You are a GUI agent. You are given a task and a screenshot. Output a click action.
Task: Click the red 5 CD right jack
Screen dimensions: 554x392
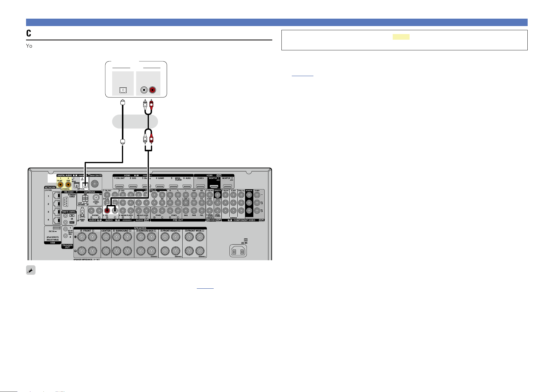pyautogui.click(x=107, y=211)
